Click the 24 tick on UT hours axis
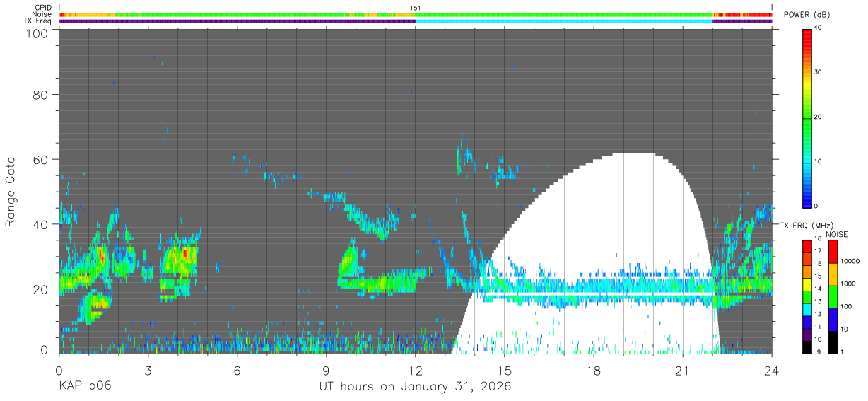This screenshot has height=401, width=868. point(772,370)
